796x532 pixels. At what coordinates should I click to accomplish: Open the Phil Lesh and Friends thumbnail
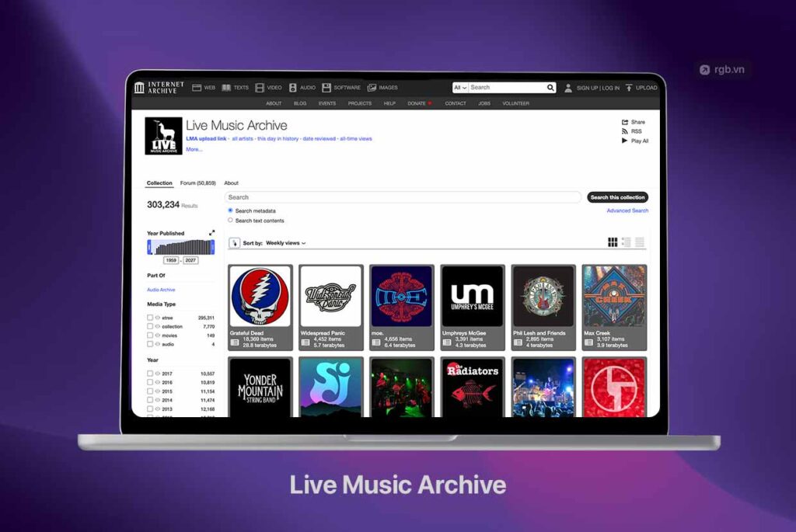[x=543, y=296]
